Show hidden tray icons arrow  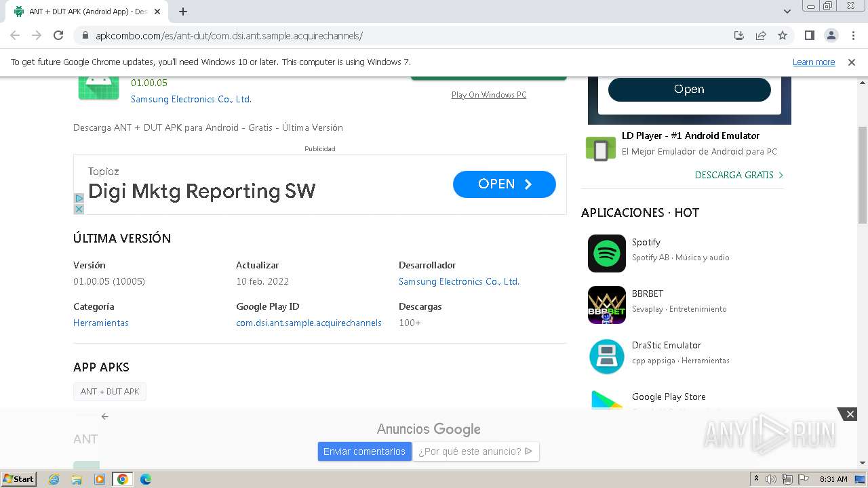756,479
